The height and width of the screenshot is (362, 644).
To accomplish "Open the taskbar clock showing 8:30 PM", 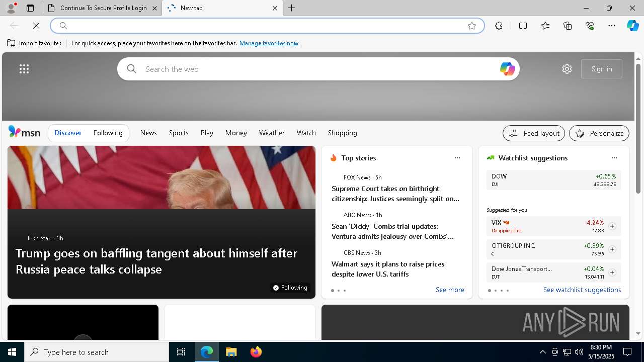I will click(601, 352).
